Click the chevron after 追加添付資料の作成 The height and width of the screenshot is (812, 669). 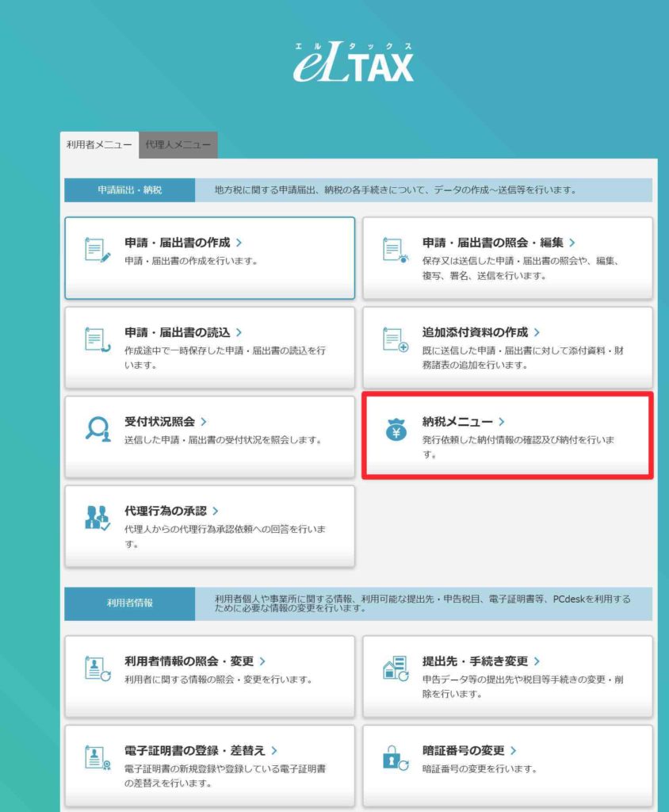pos(537,332)
